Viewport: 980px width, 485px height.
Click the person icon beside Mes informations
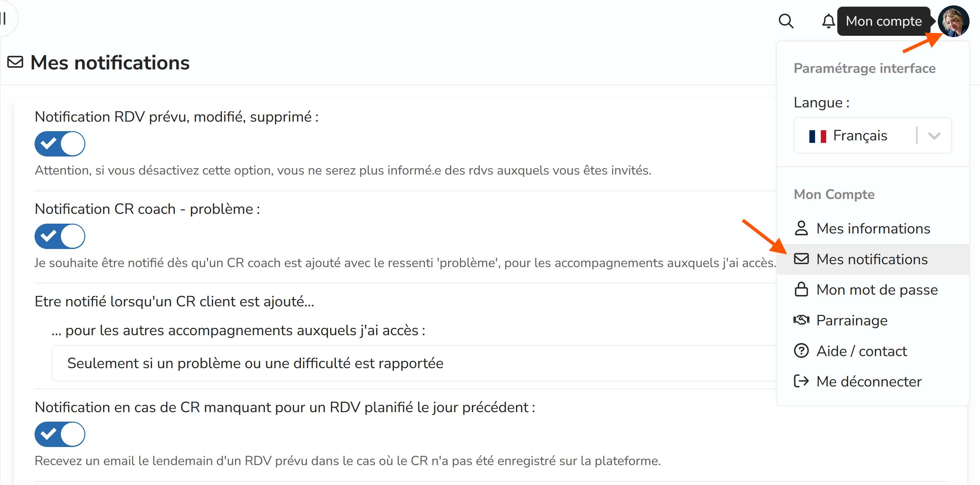coord(801,228)
